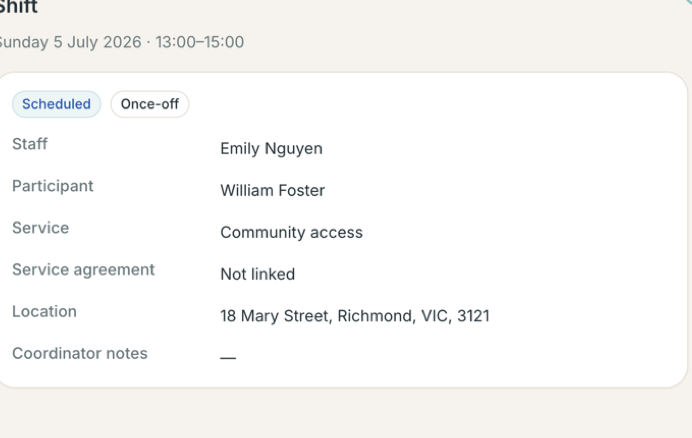Click the Once-off recurrence badge

[150, 104]
